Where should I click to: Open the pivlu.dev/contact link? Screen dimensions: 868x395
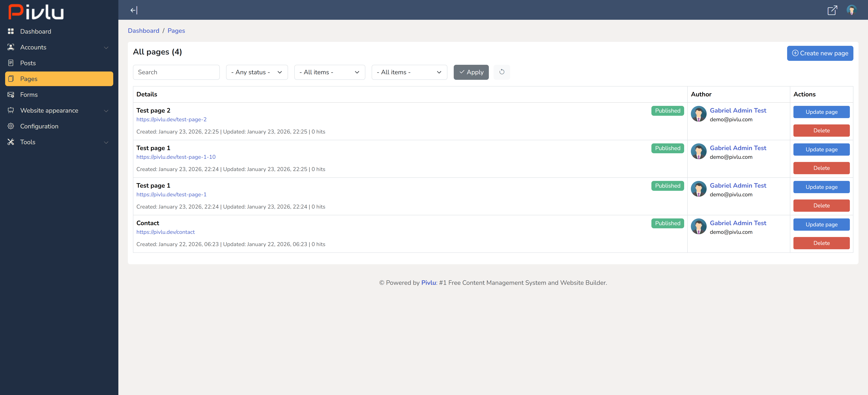(x=166, y=232)
